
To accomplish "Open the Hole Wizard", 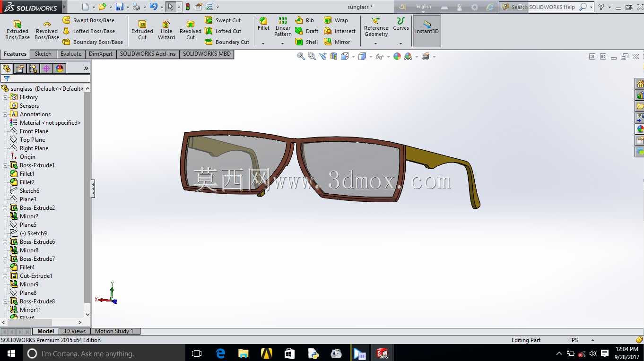I will (x=166, y=30).
